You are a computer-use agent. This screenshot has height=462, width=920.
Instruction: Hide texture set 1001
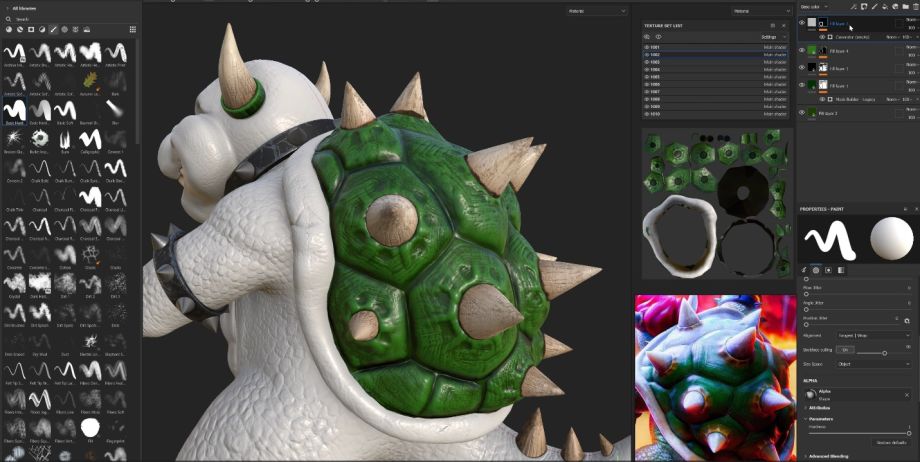(647, 47)
